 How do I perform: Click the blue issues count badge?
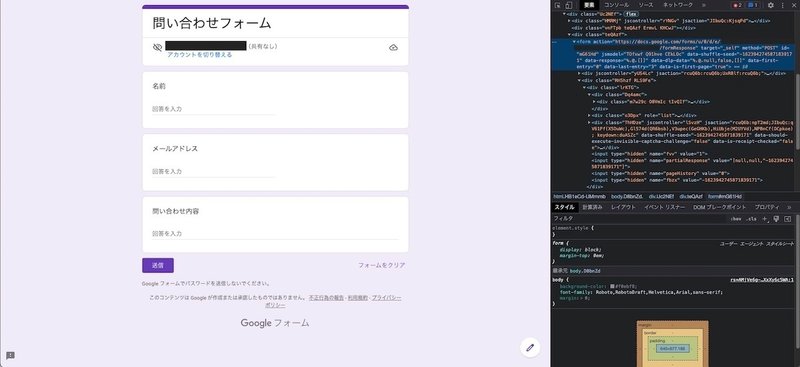(x=753, y=5)
